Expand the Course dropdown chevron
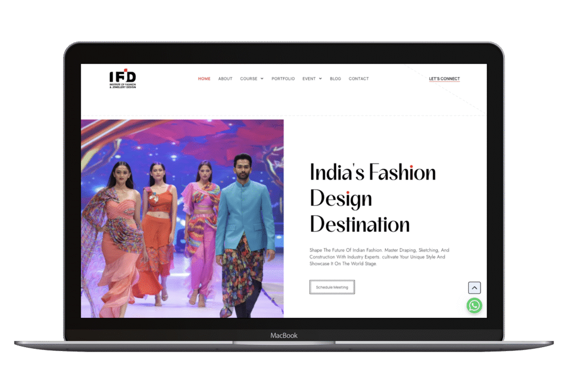The width and height of the screenshot is (568, 392). click(x=262, y=79)
